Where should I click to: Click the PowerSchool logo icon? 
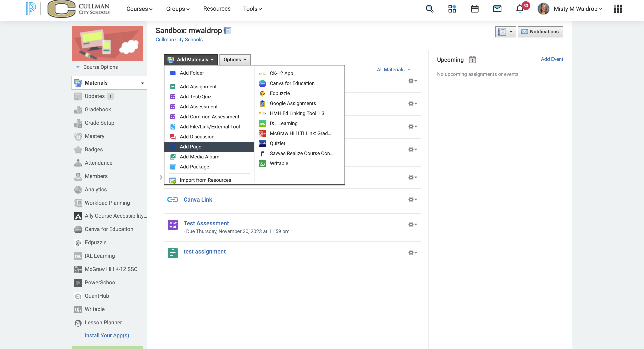(31, 9)
